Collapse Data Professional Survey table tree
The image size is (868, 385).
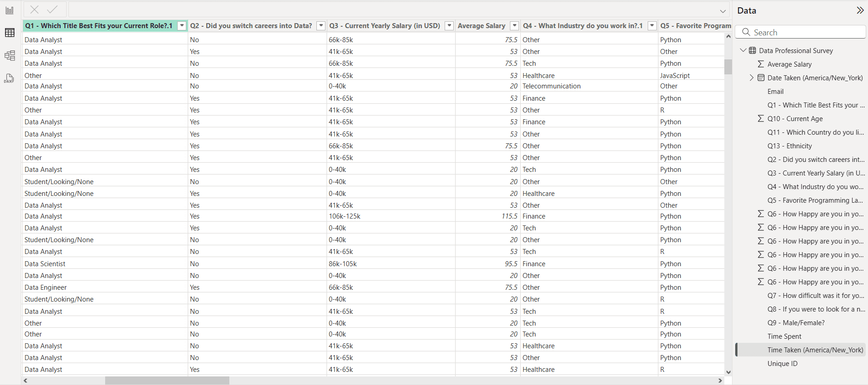tap(743, 50)
